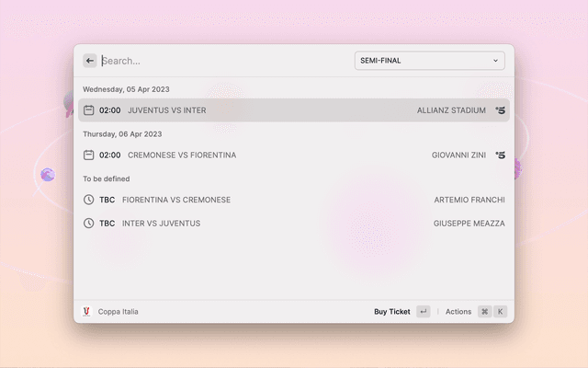Expand the round selector via its chevron arrow
Screen dimensions: 588x368
pyautogui.click(x=496, y=61)
